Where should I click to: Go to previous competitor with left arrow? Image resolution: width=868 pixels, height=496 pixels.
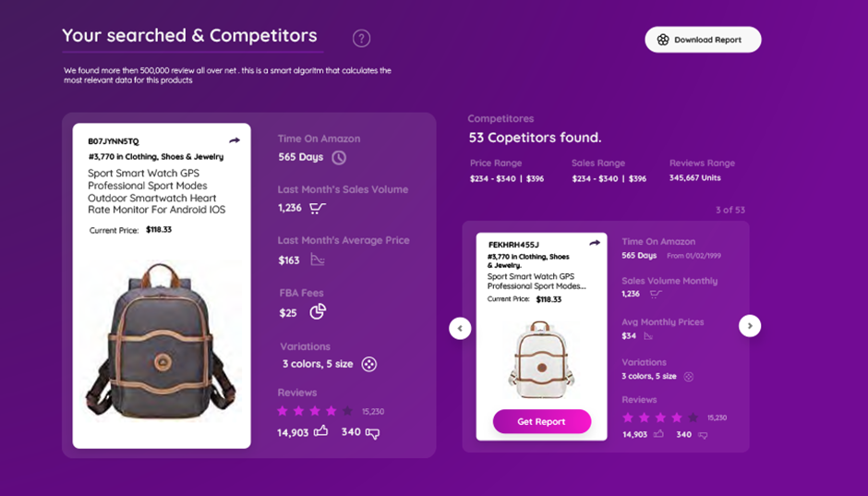point(460,327)
